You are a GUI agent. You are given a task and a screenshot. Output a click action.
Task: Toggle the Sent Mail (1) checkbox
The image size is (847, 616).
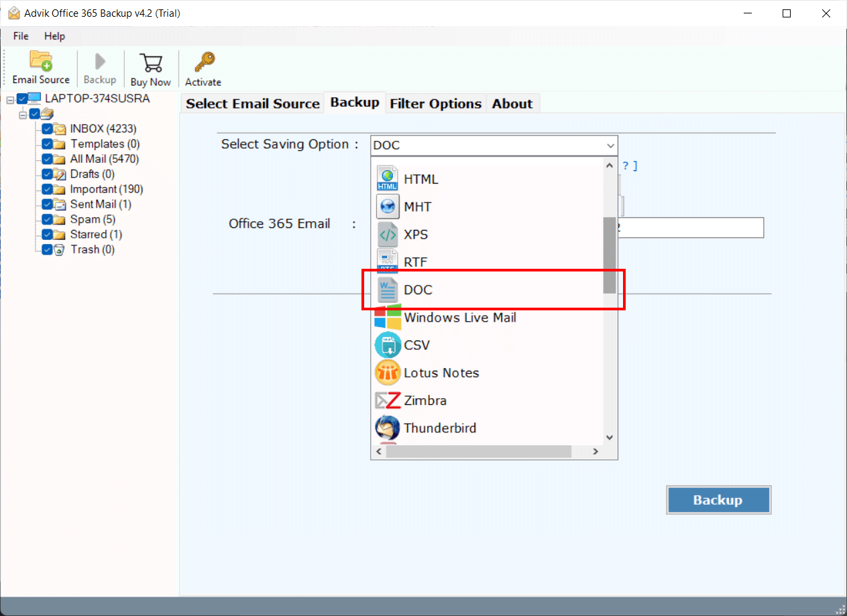[x=47, y=204]
